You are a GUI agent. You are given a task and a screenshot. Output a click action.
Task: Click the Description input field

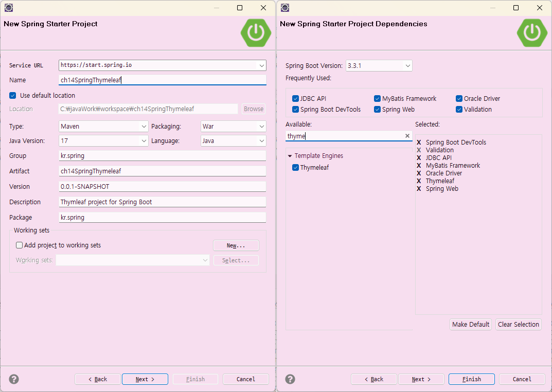tap(162, 202)
